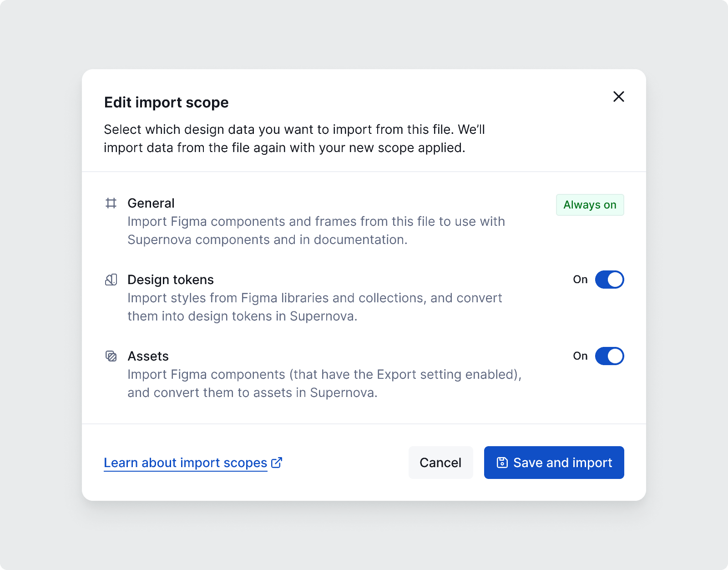728x570 pixels.
Task: Click the Edit import scope title
Action: click(166, 102)
